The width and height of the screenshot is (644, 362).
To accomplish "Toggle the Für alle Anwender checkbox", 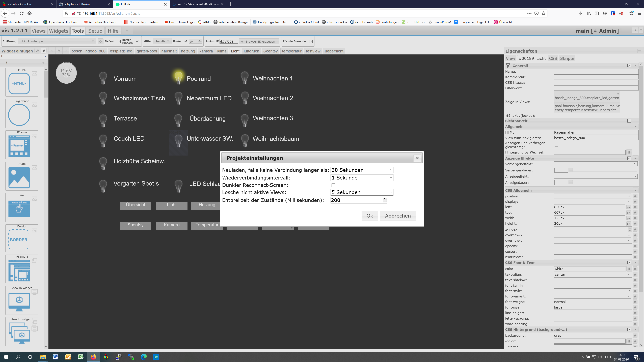I will (x=311, y=41).
